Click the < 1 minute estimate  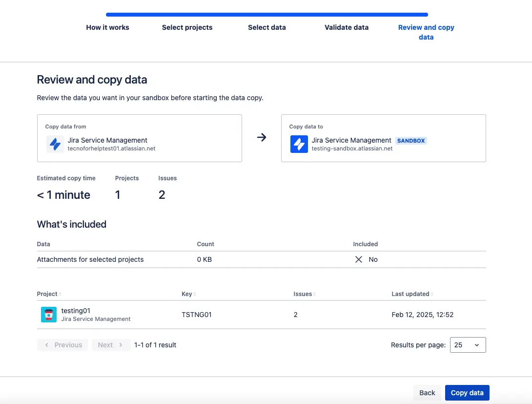63,195
